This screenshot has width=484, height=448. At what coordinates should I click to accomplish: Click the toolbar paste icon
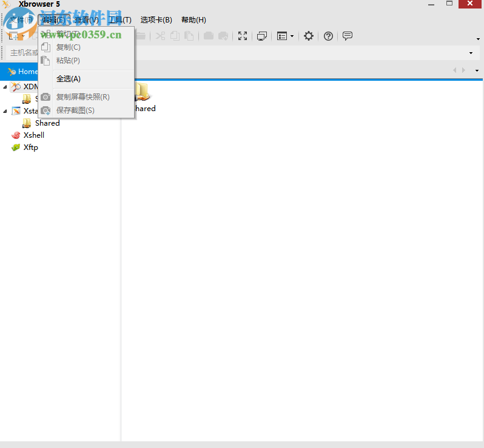coord(189,36)
